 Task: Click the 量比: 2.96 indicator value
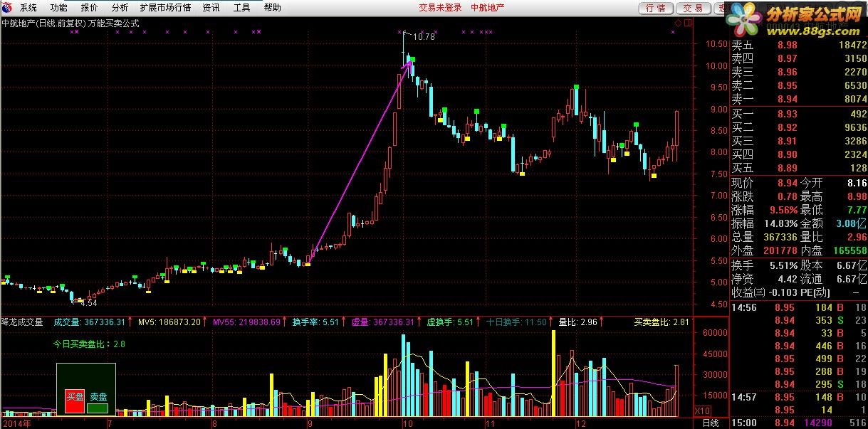click(577, 322)
